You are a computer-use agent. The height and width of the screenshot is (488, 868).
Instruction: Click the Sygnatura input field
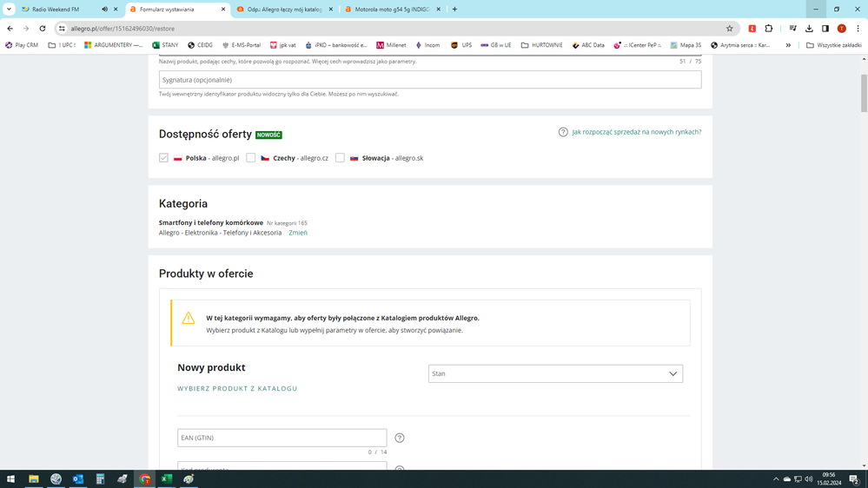tap(430, 80)
